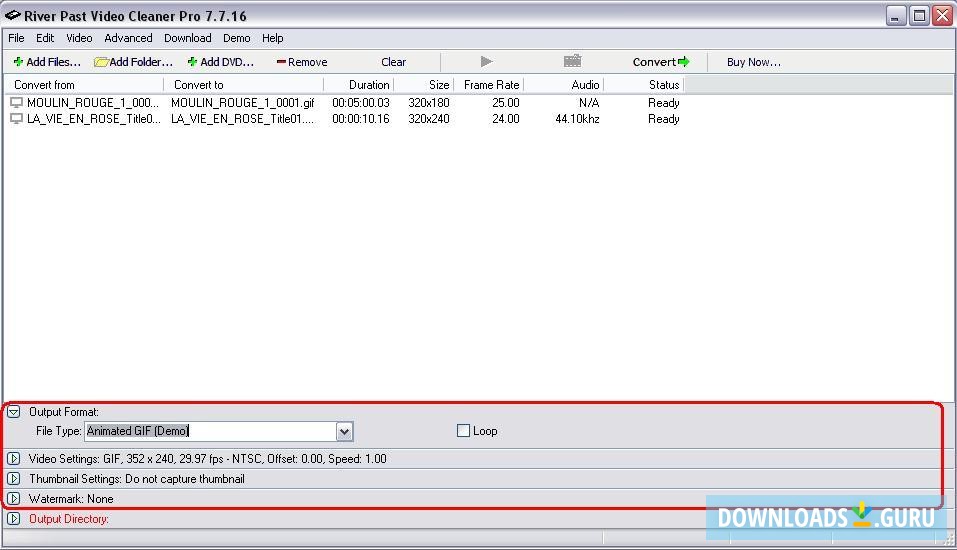Sort by the Convert from column header
The width and height of the screenshot is (957, 550).
(x=84, y=85)
